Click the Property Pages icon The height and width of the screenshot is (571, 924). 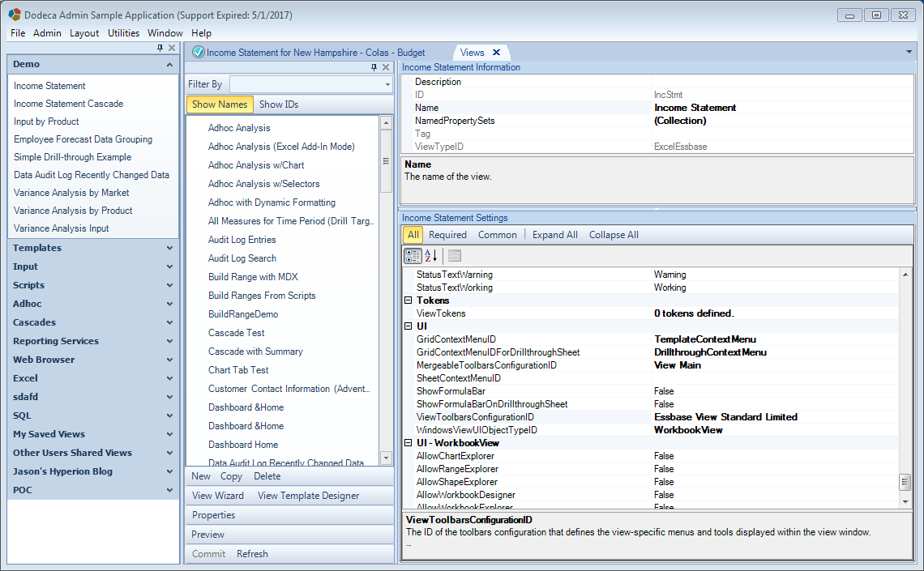(x=455, y=255)
